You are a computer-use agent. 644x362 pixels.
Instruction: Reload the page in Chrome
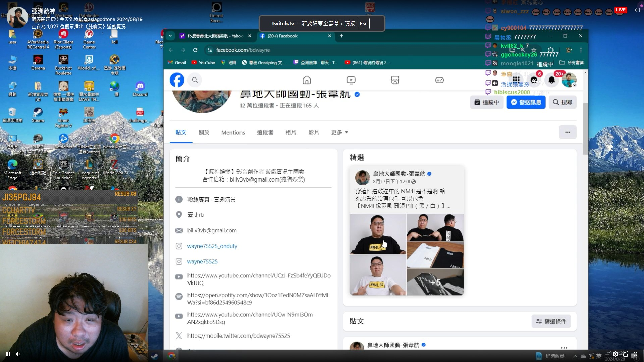pos(195,50)
